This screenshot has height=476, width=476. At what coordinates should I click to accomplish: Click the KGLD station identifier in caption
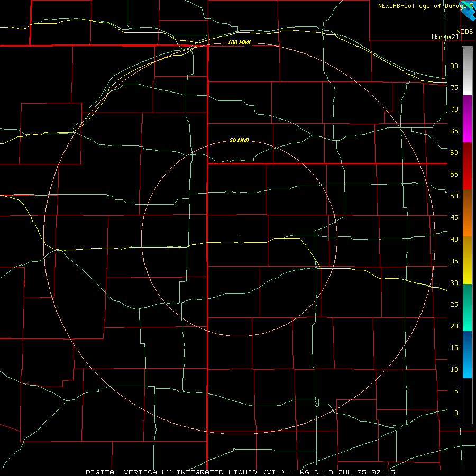pos(309,473)
